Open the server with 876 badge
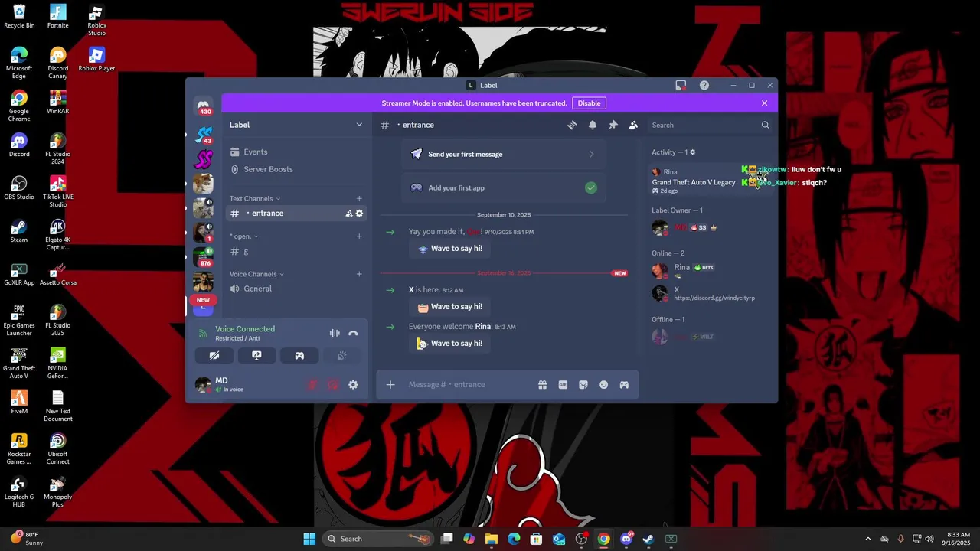980x551 pixels. point(203,257)
